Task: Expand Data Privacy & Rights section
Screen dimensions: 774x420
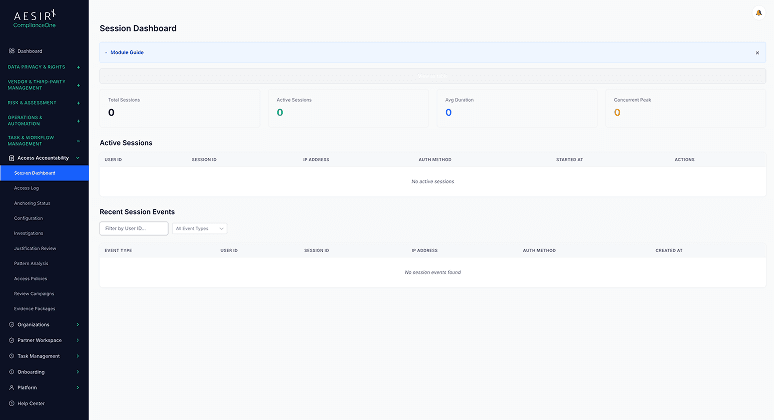Action: tap(78, 67)
